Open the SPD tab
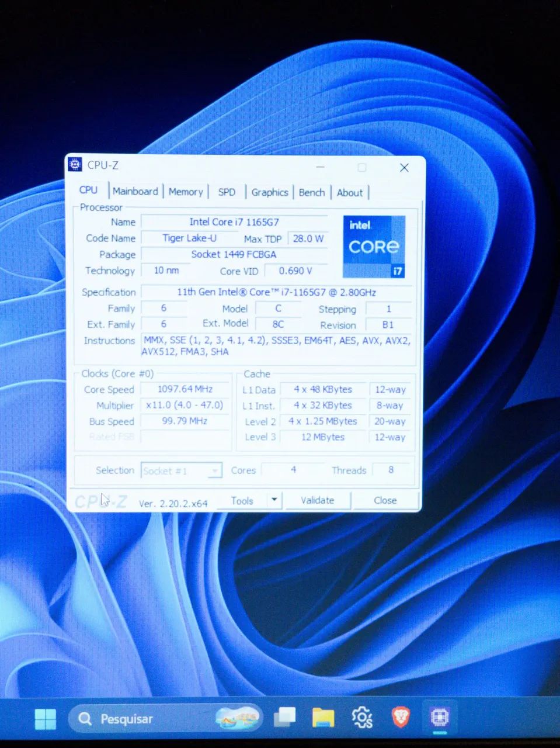The height and width of the screenshot is (748, 560). pos(227,192)
